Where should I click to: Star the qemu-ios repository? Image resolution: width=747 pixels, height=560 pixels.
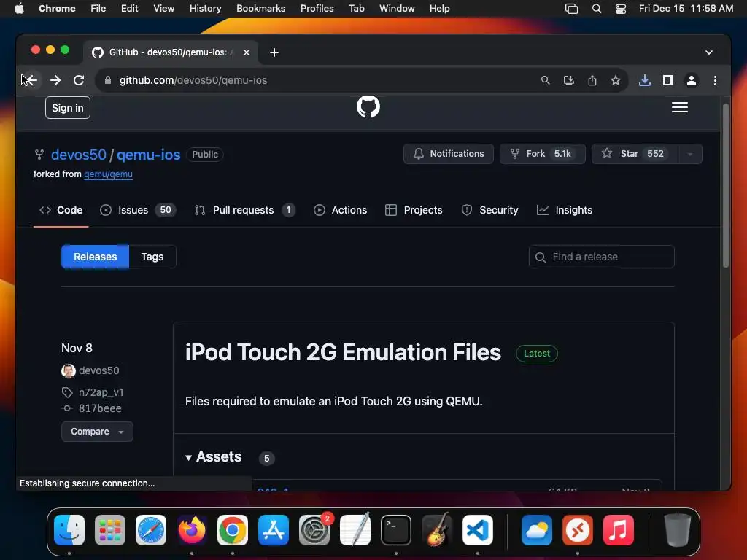(635, 154)
